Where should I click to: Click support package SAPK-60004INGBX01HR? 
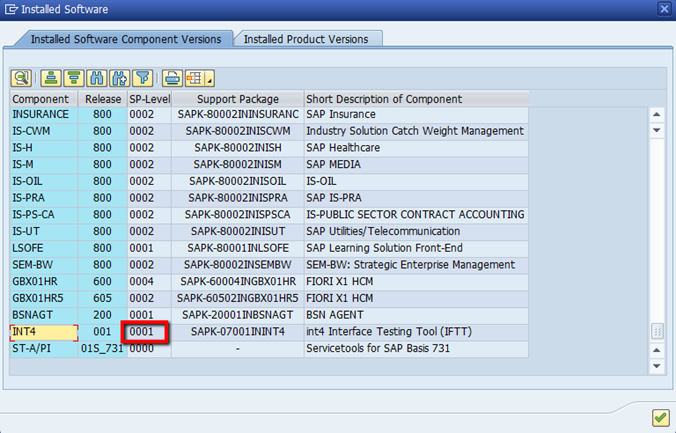click(238, 282)
